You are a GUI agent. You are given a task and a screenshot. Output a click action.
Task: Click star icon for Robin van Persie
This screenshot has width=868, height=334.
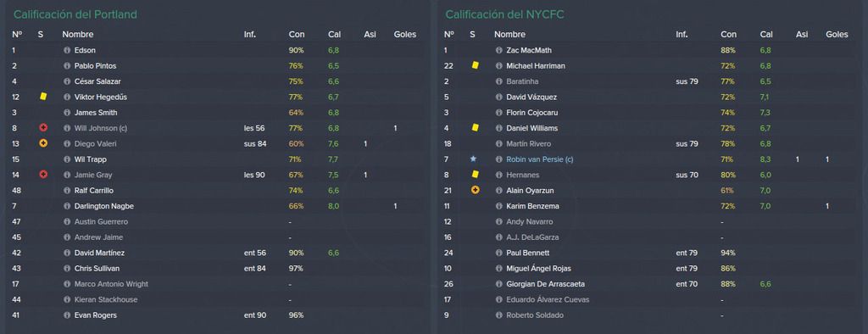pos(473,159)
